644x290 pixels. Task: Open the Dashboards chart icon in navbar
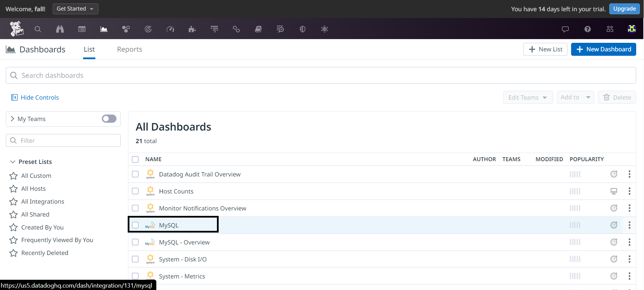click(x=104, y=29)
